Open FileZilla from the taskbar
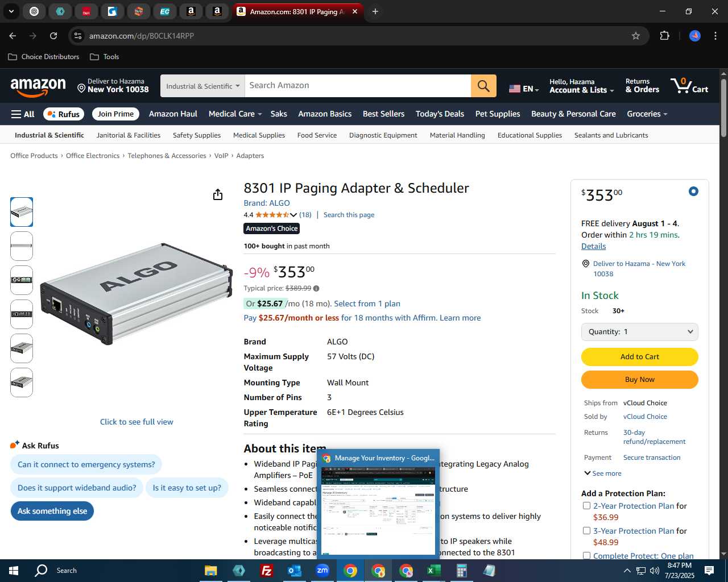Viewport: 728px width, 582px height. pos(266,571)
